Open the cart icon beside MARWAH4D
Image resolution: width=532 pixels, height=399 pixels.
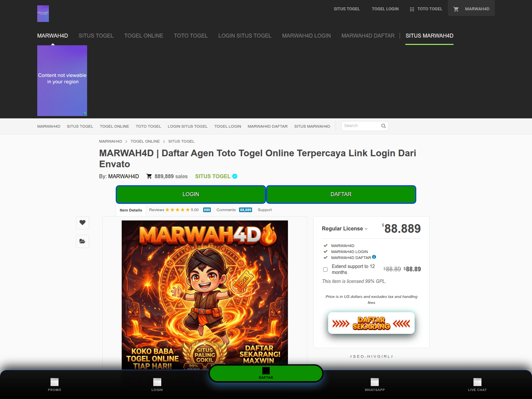click(456, 9)
